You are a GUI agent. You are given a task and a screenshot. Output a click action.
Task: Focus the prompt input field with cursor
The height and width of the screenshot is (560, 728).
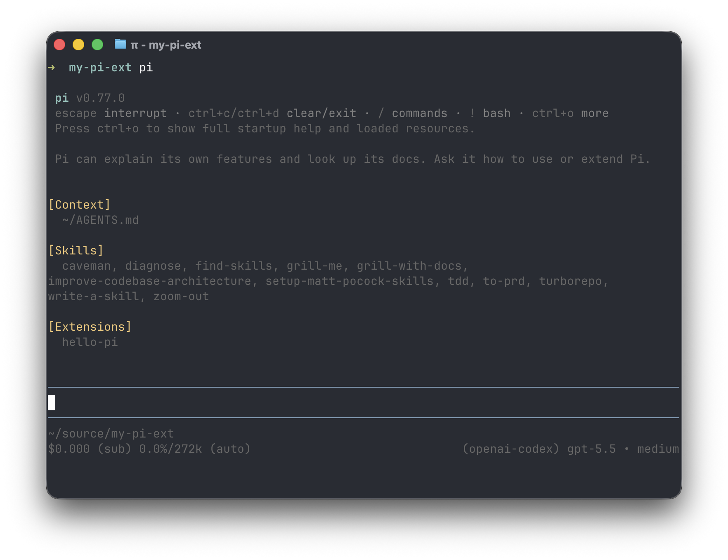364,402
